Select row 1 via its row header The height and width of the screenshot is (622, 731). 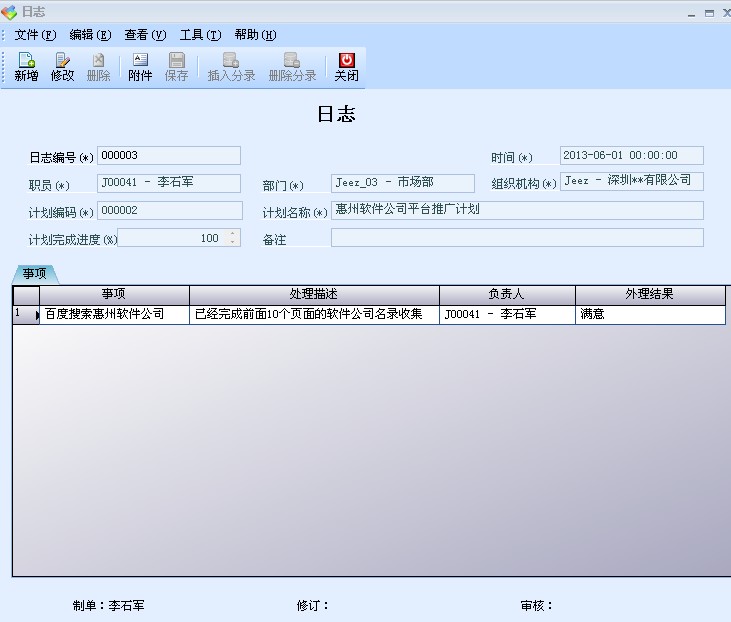[x=26, y=314]
